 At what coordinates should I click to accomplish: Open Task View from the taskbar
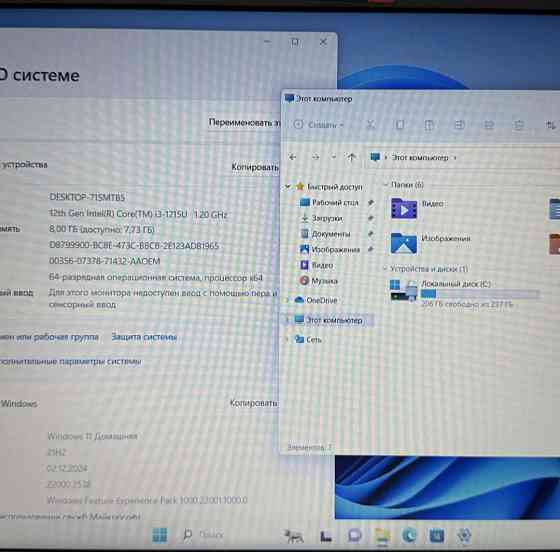[x=326, y=536]
